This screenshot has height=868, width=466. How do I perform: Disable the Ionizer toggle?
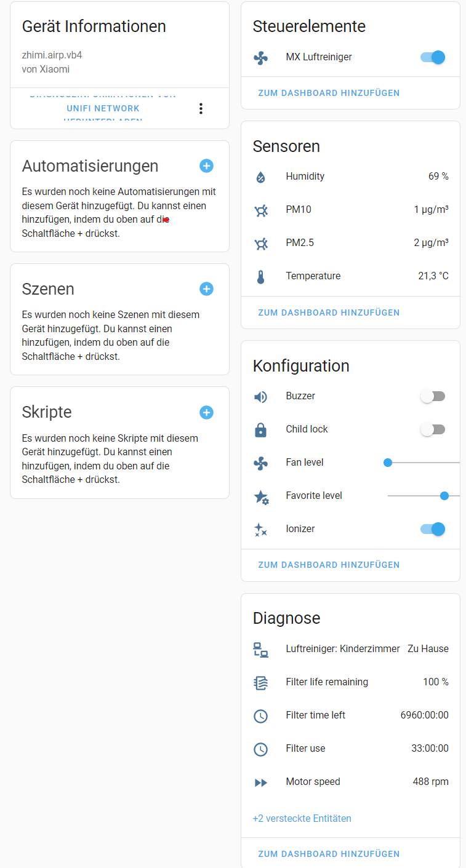pos(433,529)
